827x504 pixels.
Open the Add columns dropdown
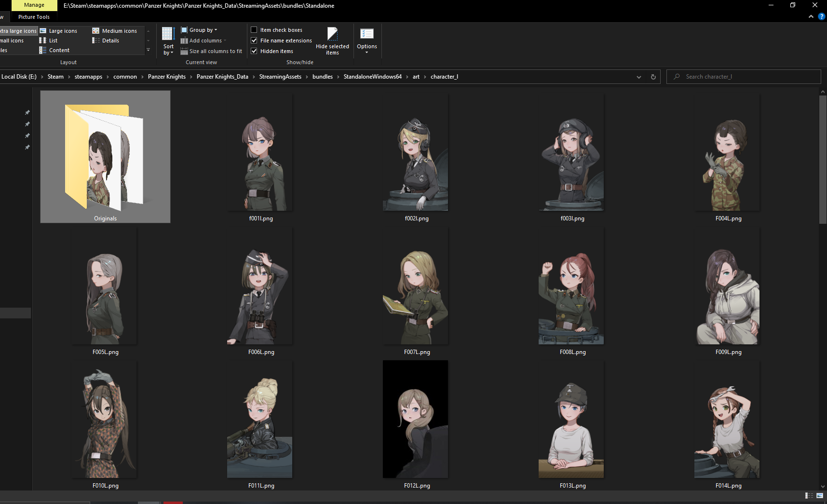(x=203, y=41)
